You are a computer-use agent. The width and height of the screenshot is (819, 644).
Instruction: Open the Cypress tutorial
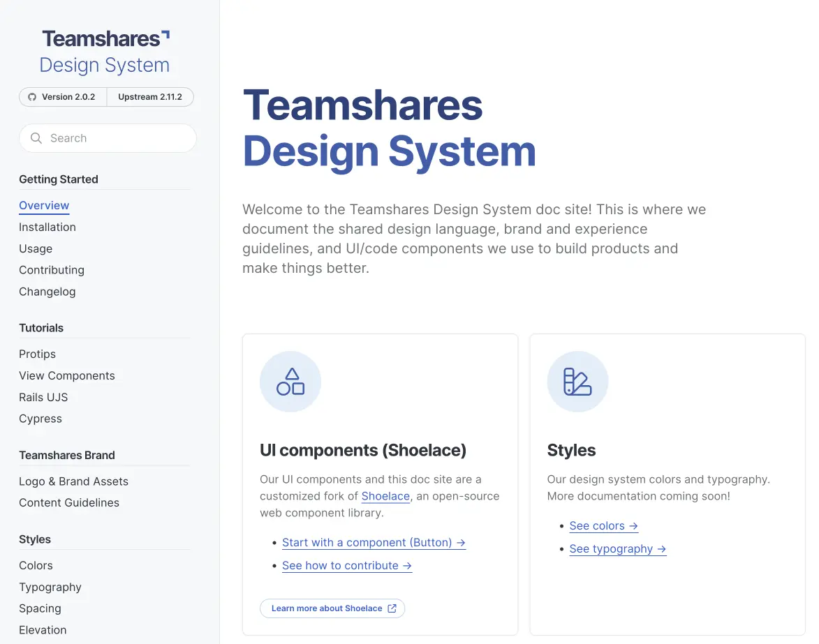[x=40, y=419]
